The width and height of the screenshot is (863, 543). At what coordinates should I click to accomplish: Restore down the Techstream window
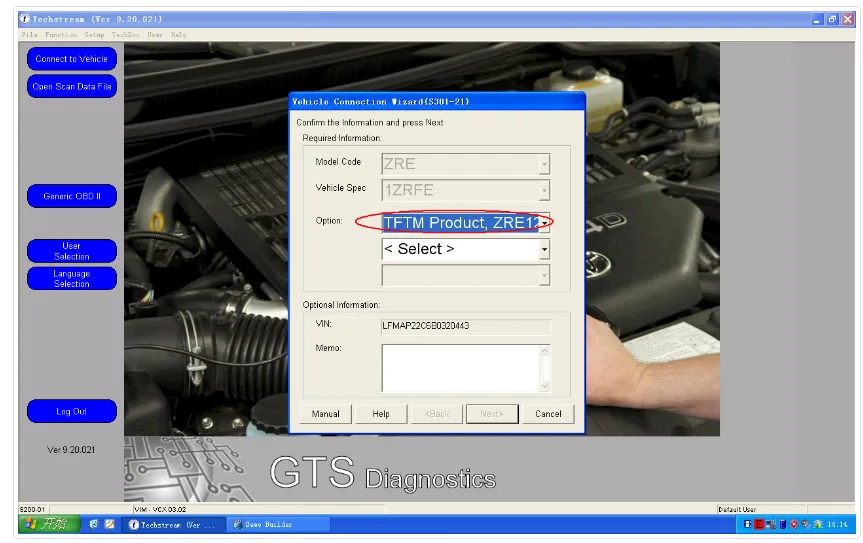click(833, 19)
